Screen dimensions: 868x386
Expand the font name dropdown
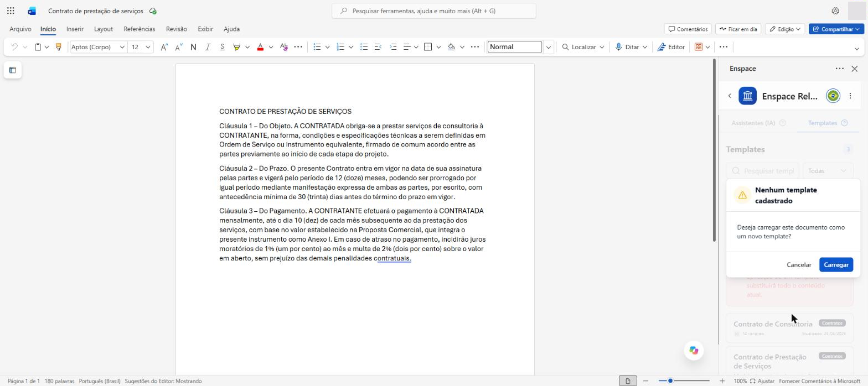coord(122,47)
